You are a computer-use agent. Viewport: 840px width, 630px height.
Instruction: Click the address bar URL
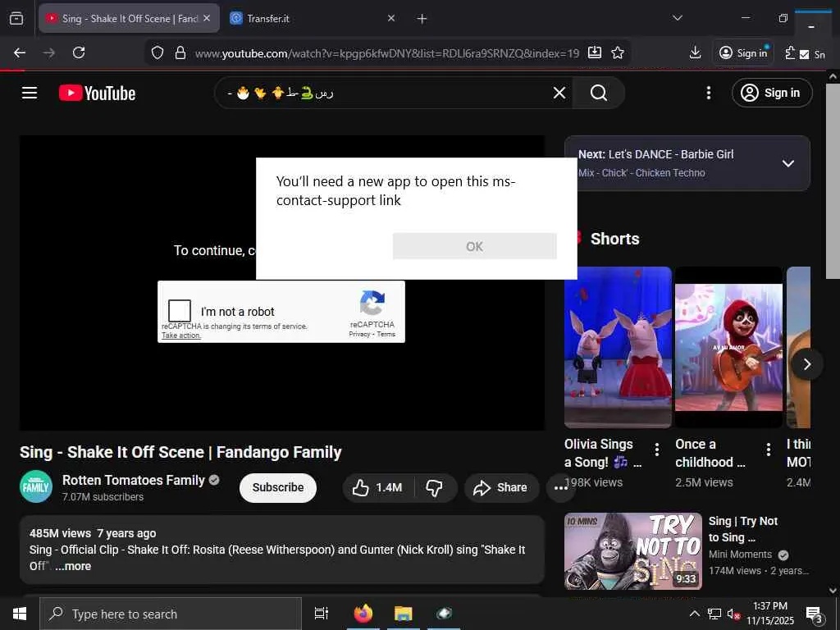click(387, 53)
